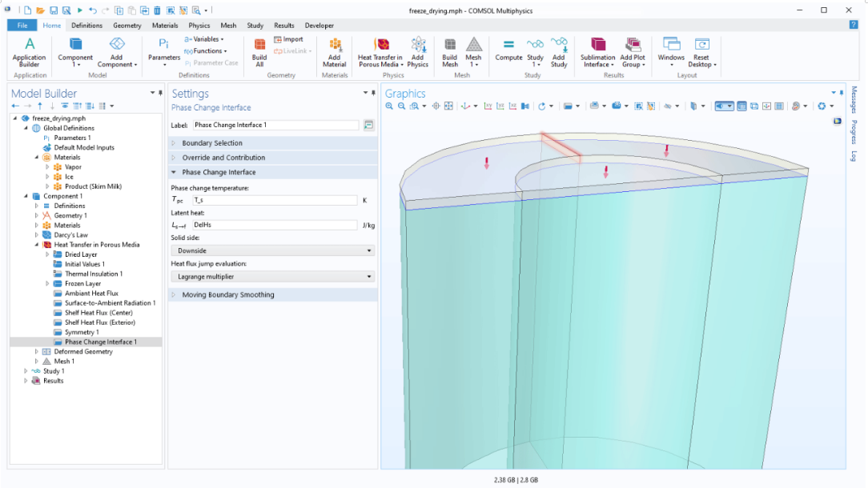Select the XZ view icon in Graphics
The width and height of the screenshot is (868, 488).
512,106
